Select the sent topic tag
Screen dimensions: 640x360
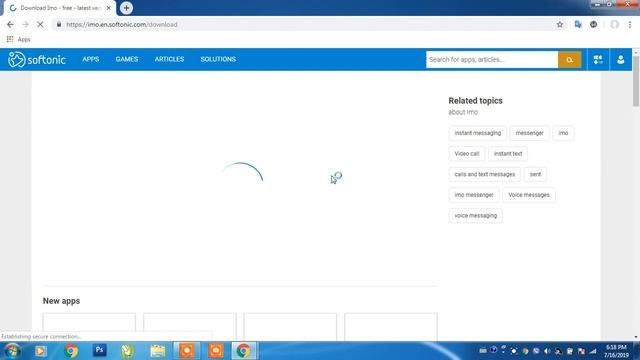(535, 174)
